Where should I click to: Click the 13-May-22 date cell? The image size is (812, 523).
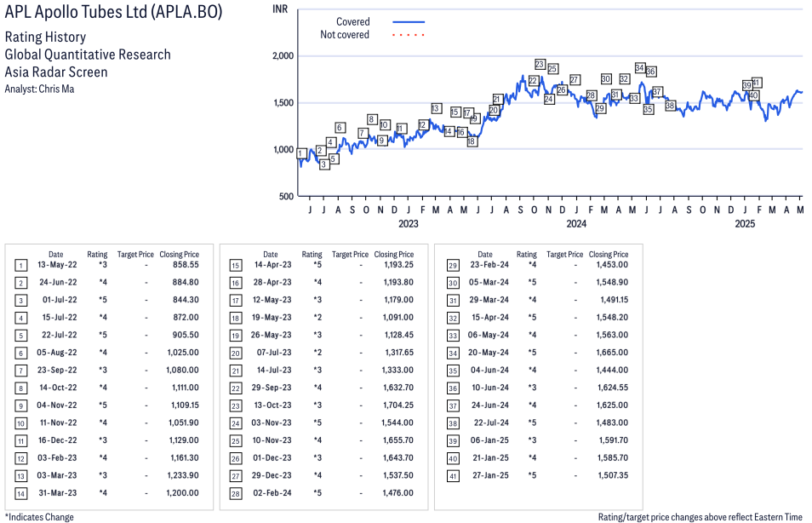point(57,265)
